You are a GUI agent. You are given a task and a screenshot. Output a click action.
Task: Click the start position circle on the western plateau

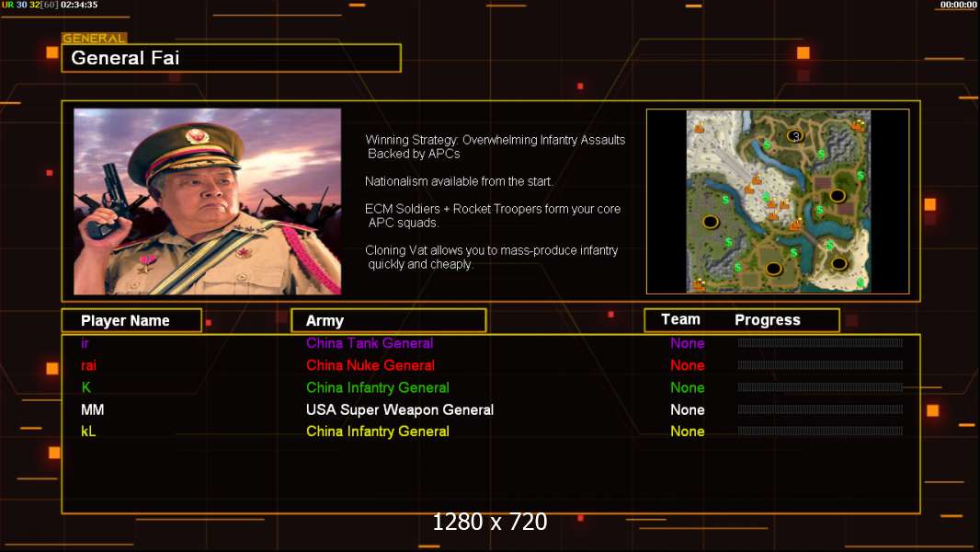click(x=710, y=222)
